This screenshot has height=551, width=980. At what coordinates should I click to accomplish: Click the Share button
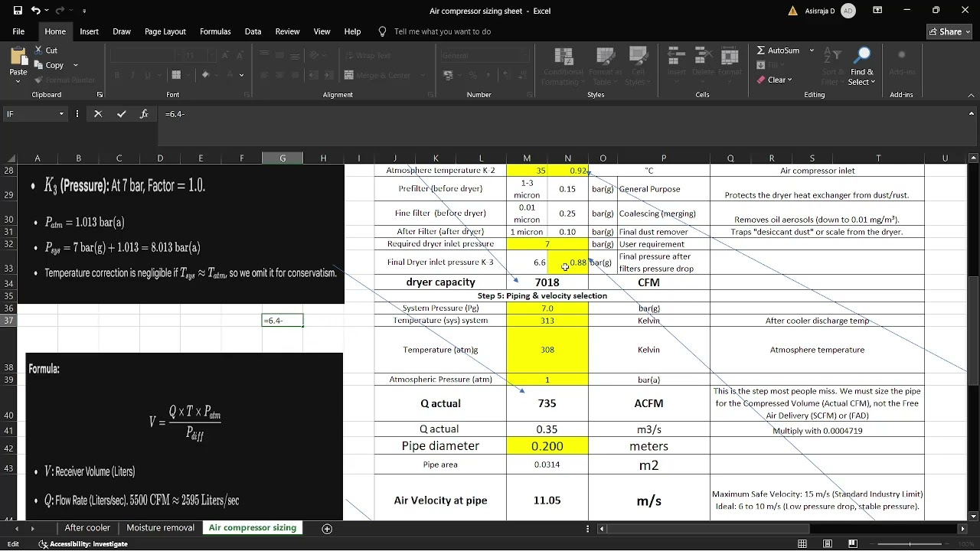pos(949,31)
